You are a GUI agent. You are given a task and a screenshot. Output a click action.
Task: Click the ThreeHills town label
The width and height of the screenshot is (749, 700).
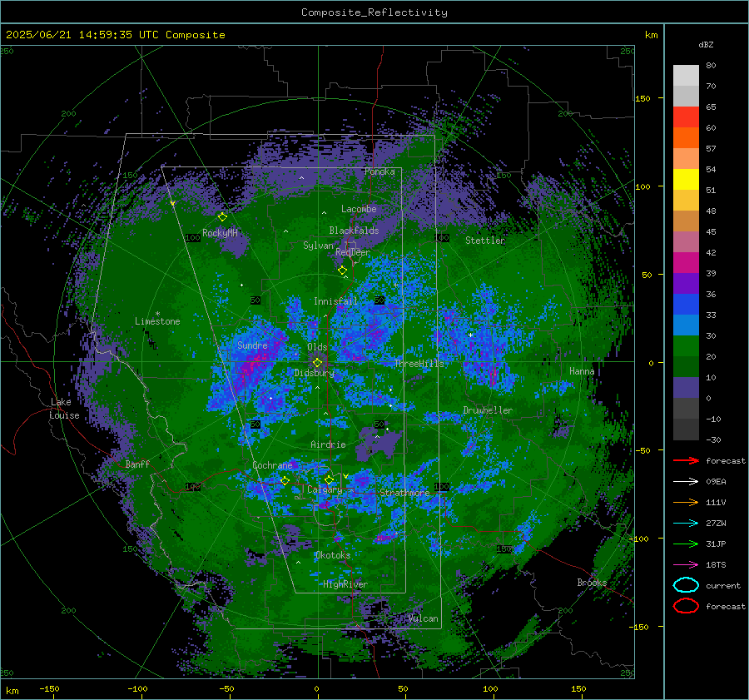tap(419, 364)
